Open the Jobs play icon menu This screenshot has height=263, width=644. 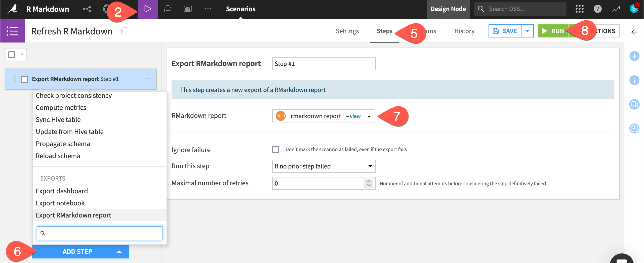(148, 9)
